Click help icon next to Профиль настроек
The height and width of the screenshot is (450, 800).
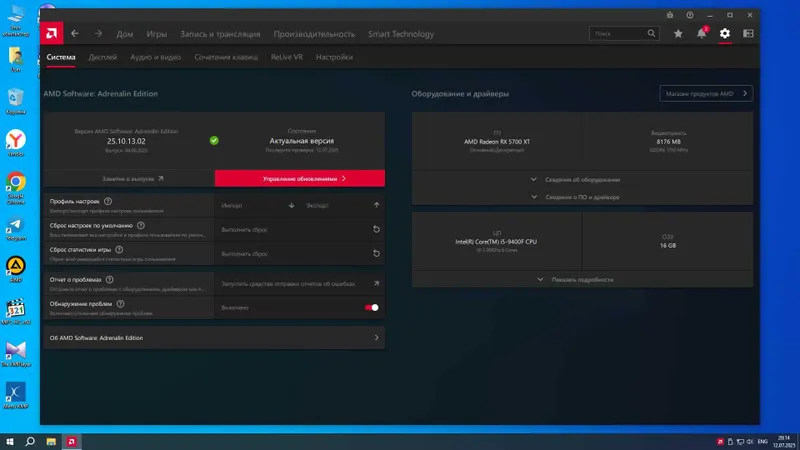(108, 202)
